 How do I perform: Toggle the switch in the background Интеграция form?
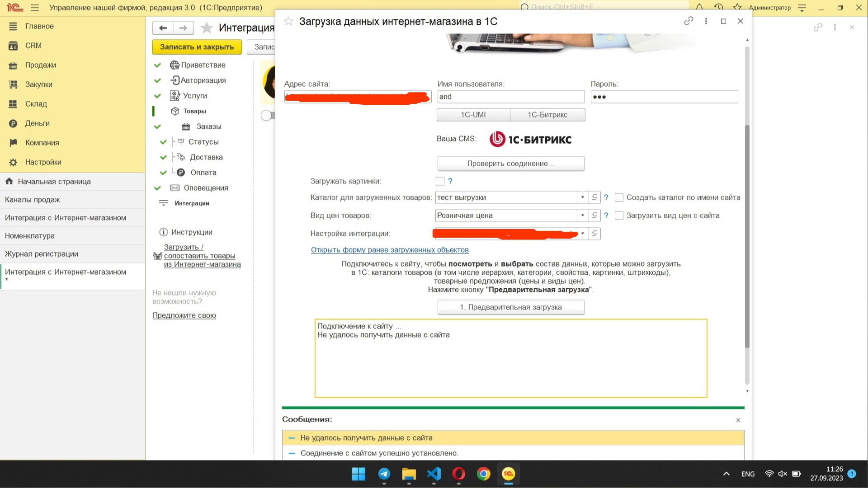coord(268,116)
